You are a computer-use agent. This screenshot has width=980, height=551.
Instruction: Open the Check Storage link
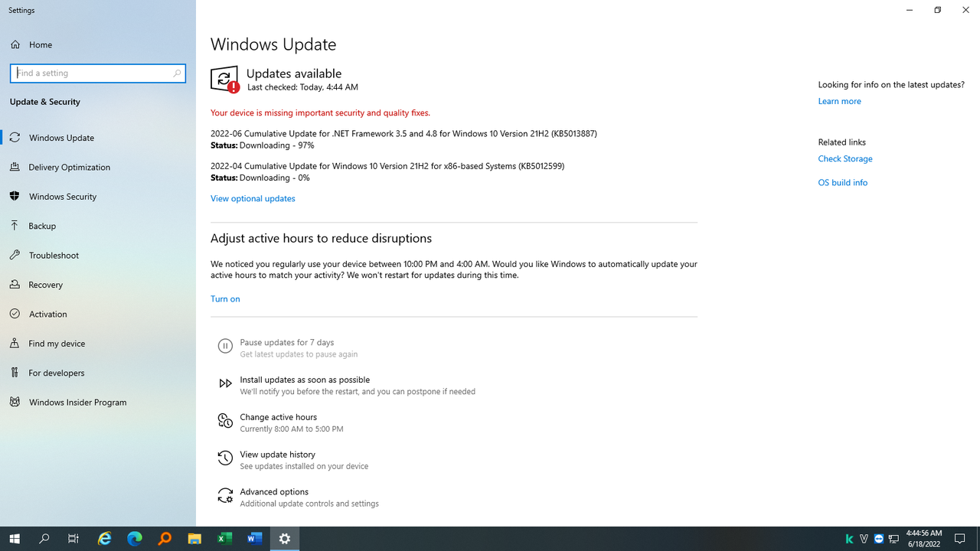pyautogui.click(x=845, y=159)
